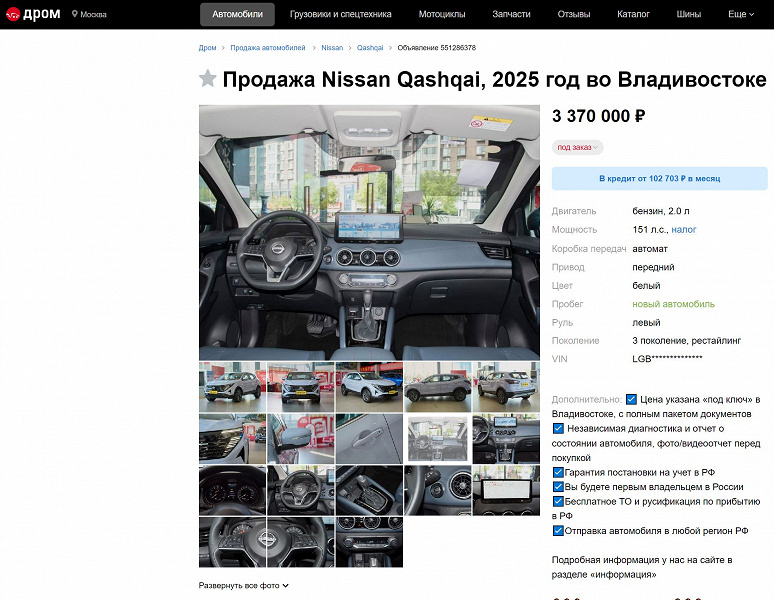Follow the Qashqai breadcrumb link
Viewport: 774px width, 600px height.
coord(370,48)
